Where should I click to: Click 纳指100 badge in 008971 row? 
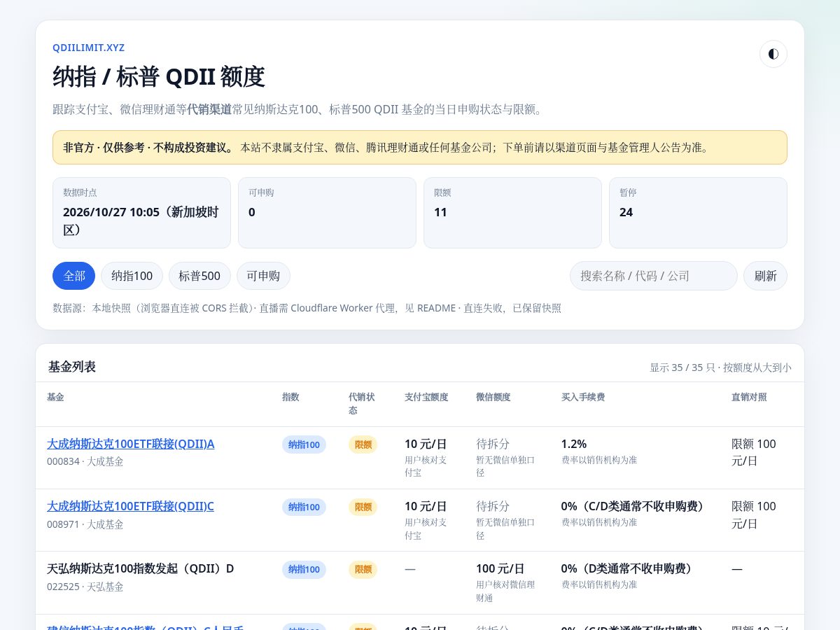[304, 507]
